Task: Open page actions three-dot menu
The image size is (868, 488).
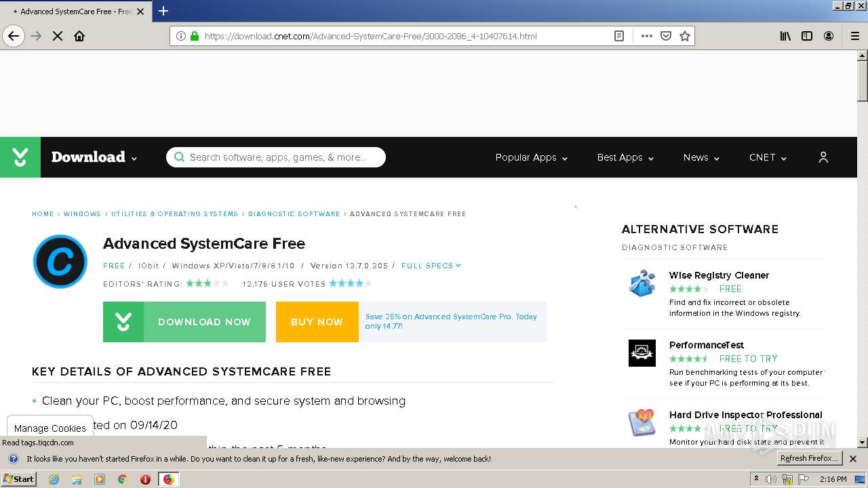Action: tap(646, 36)
